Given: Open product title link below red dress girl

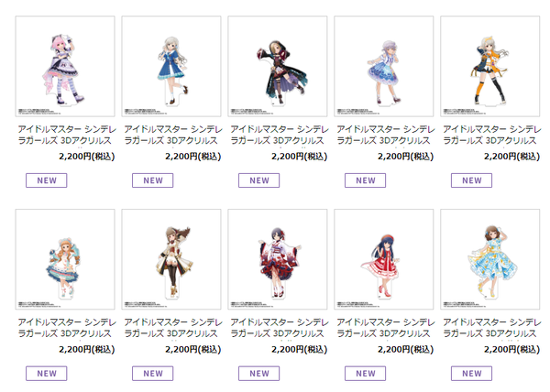Looking at the screenshot, I should tap(386, 328).
